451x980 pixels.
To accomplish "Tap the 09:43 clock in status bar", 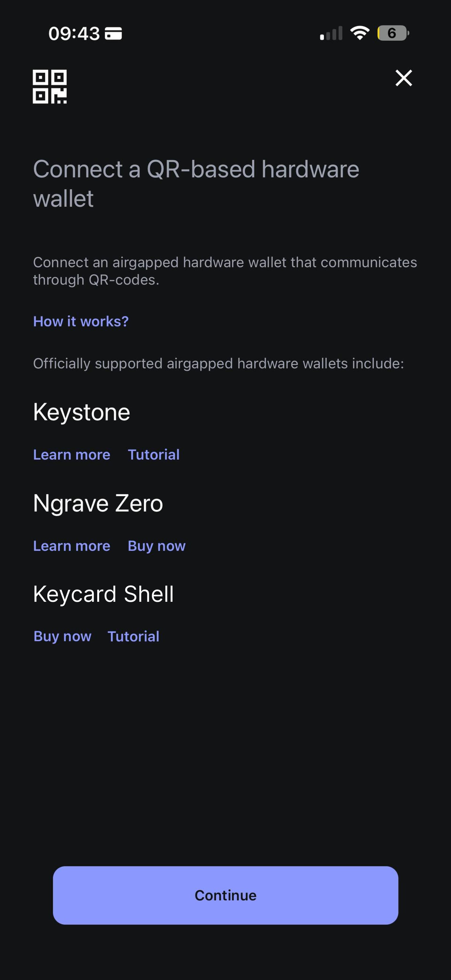I will pos(74,34).
